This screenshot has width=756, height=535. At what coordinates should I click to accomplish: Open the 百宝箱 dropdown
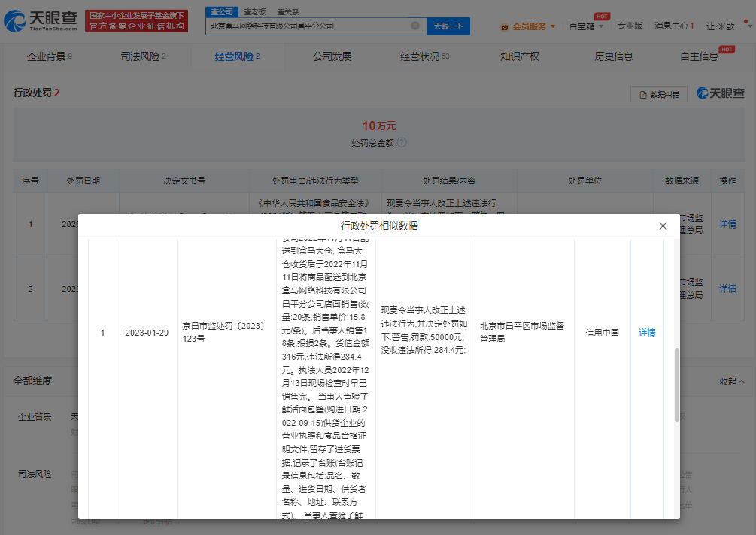click(586, 26)
